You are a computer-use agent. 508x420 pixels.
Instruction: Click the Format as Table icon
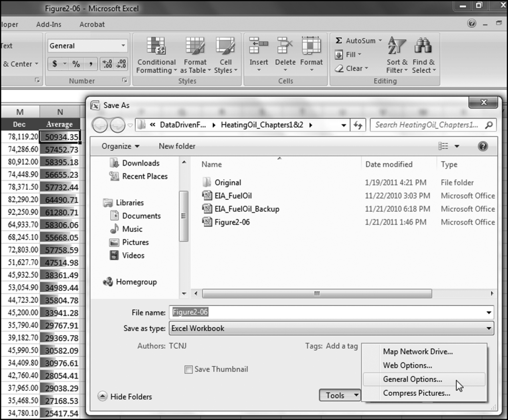195,46
